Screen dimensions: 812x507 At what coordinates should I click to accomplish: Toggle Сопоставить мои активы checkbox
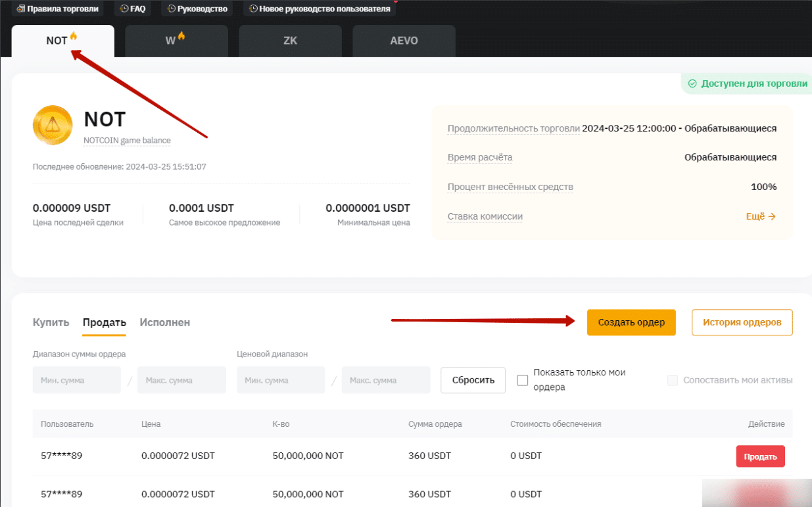[x=672, y=380]
